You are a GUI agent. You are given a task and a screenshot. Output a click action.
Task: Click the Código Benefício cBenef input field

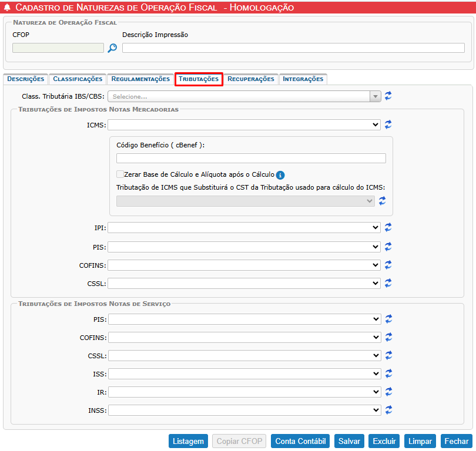point(251,158)
